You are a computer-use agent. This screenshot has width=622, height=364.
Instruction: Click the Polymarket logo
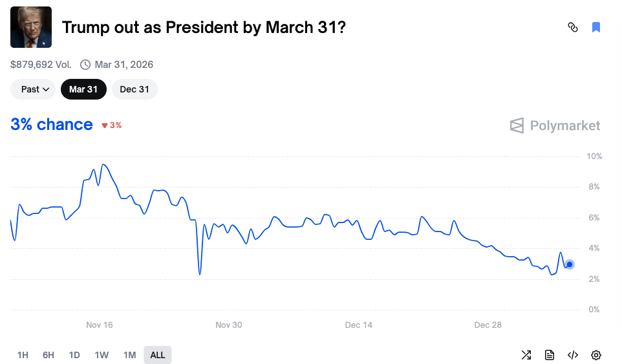tap(555, 125)
